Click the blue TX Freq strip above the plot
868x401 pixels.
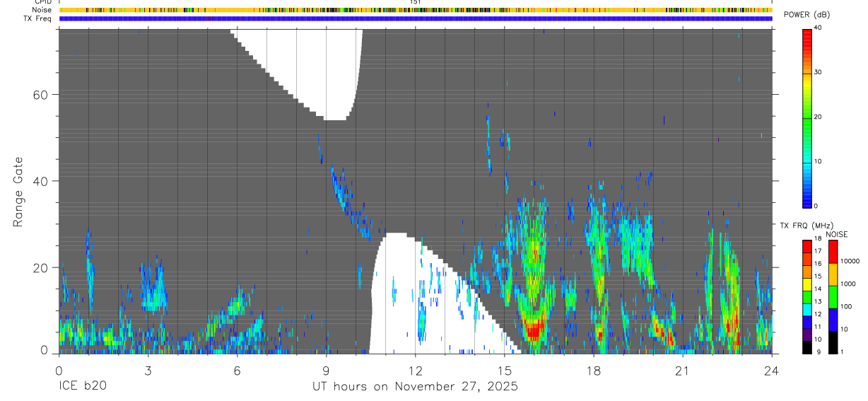click(x=416, y=18)
